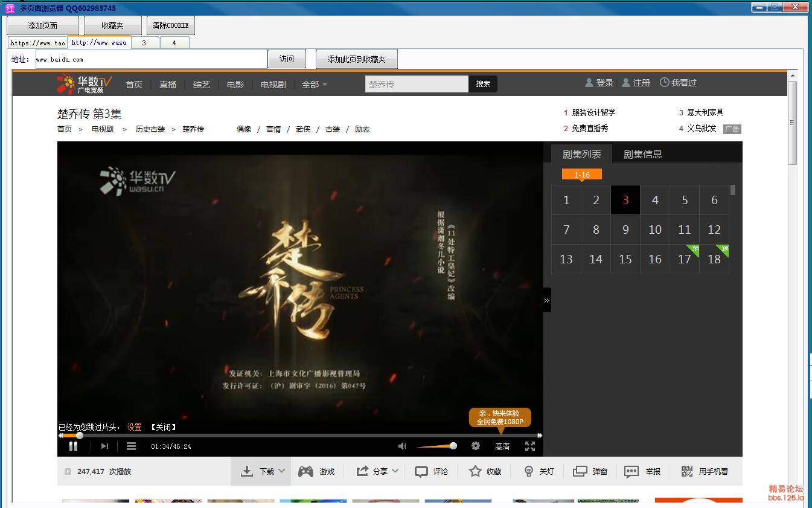Open 电影 navigation item
This screenshot has height=508, width=812.
pyautogui.click(x=235, y=85)
